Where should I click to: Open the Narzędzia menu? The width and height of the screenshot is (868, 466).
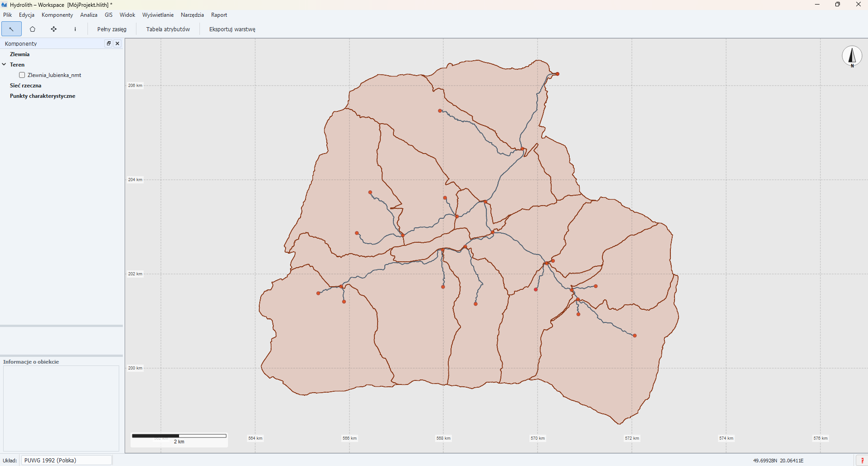click(192, 15)
